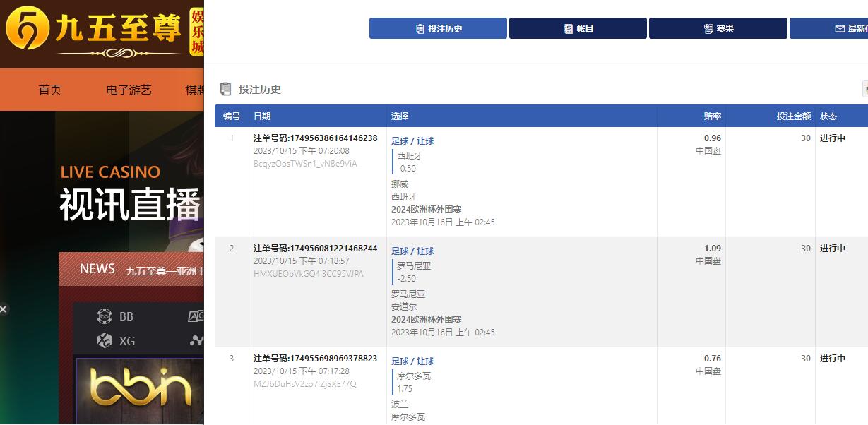This screenshot has width=868, height=425.
Task: Switch to the 帐目 tab
Action: pyautogui.click(x=578, y=29)
